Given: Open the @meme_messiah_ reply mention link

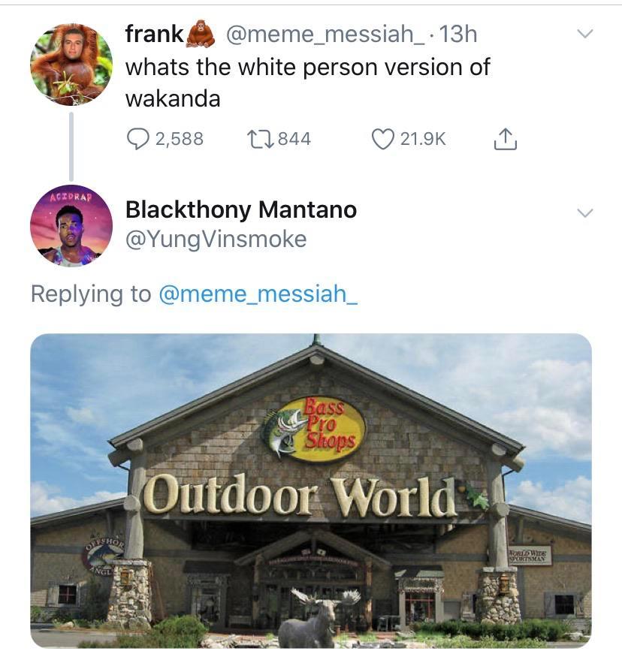Looking at the screenshot, I should pyautogui.click(x=258, y=294).
